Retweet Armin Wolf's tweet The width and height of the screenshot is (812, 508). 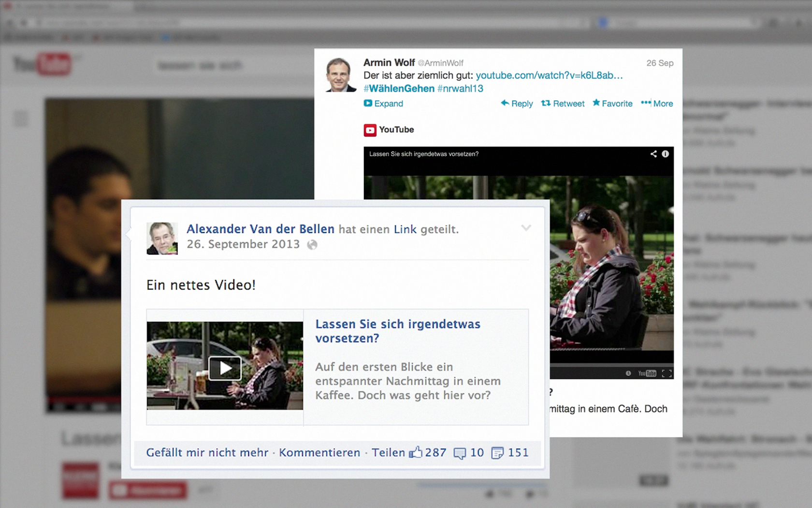click(x=563, y=104)
